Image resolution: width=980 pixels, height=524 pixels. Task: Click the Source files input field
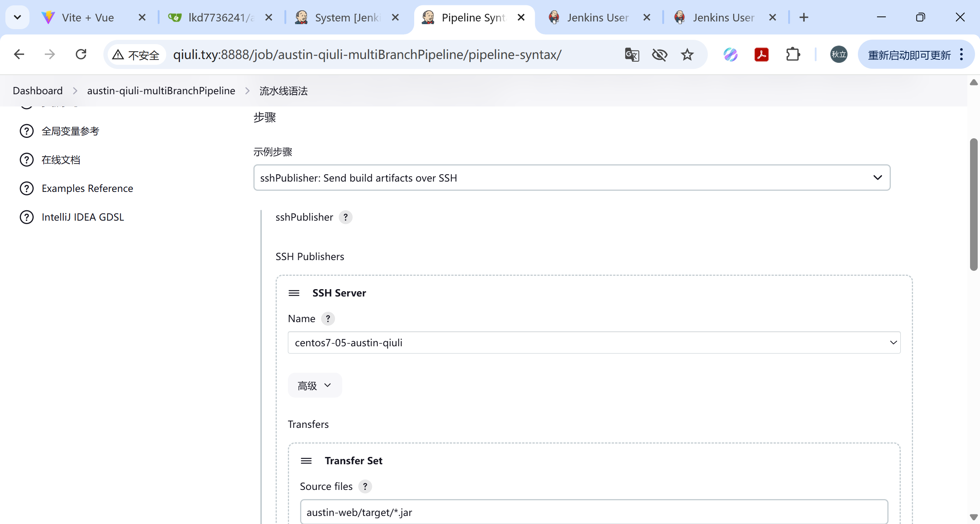pyautogui.click(x=593, y=512)
